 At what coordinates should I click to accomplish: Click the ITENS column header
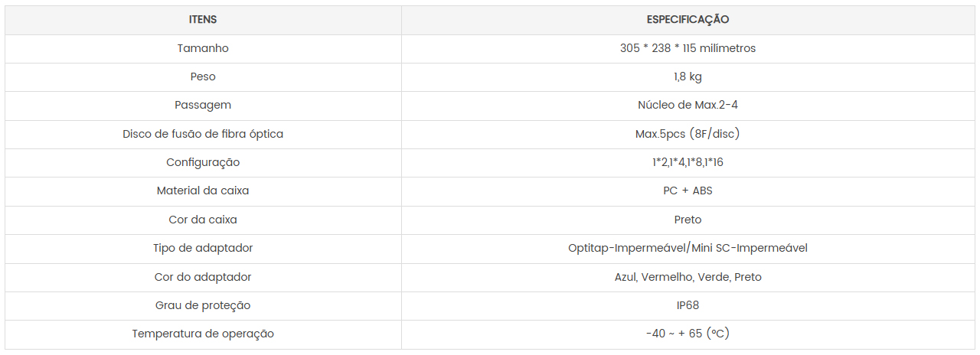tap(203, 20)
